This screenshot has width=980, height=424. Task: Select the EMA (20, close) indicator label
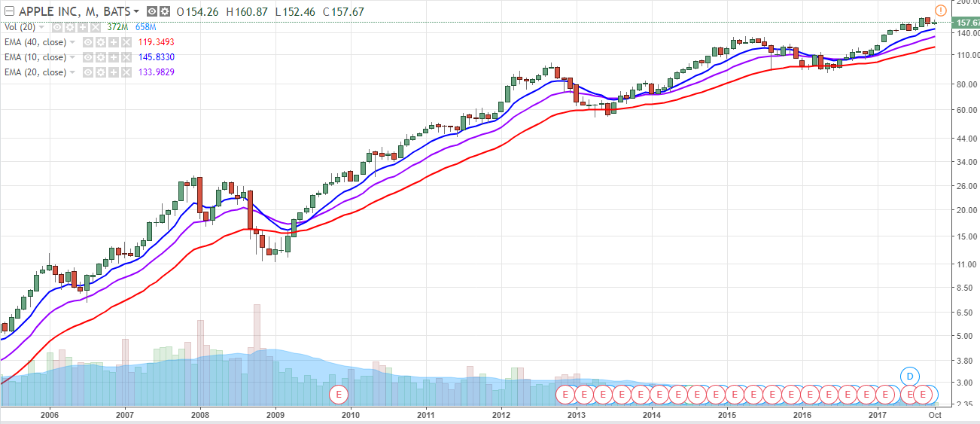tap(35, 72)
